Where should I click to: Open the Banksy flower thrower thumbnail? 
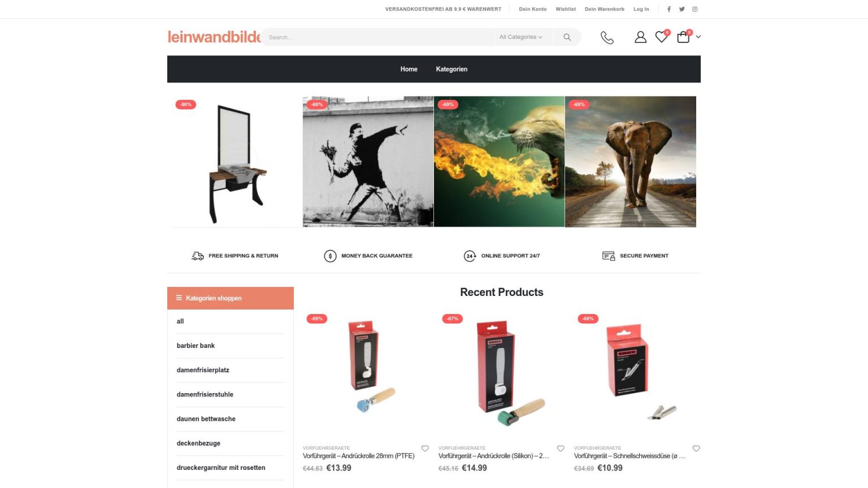(x=368, y=162)
